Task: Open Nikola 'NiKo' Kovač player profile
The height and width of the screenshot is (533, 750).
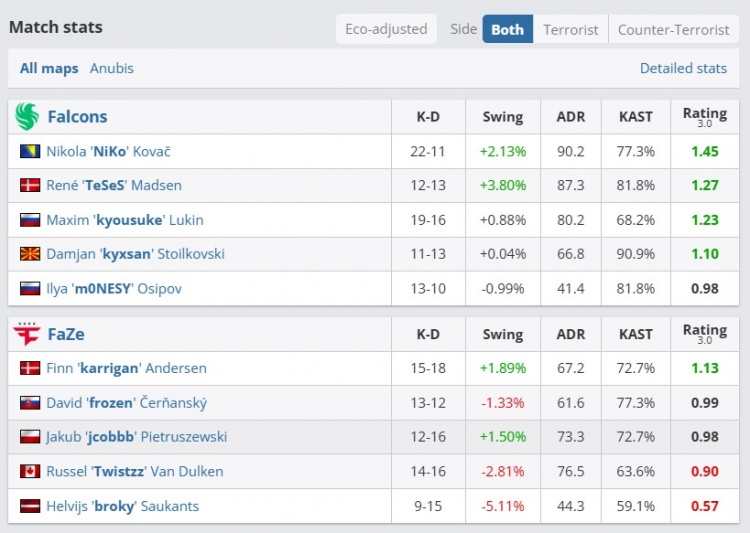Action: coord(108,151)
